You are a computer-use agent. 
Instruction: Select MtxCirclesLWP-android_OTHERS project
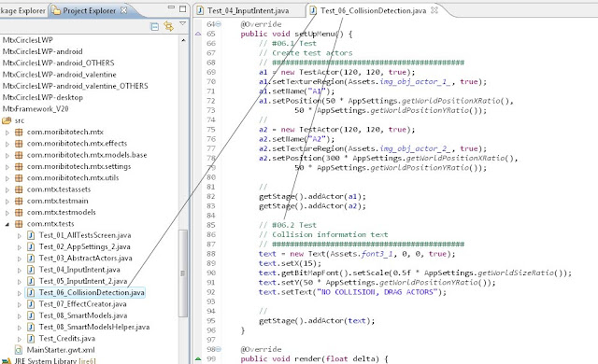(x=58, y=63)
